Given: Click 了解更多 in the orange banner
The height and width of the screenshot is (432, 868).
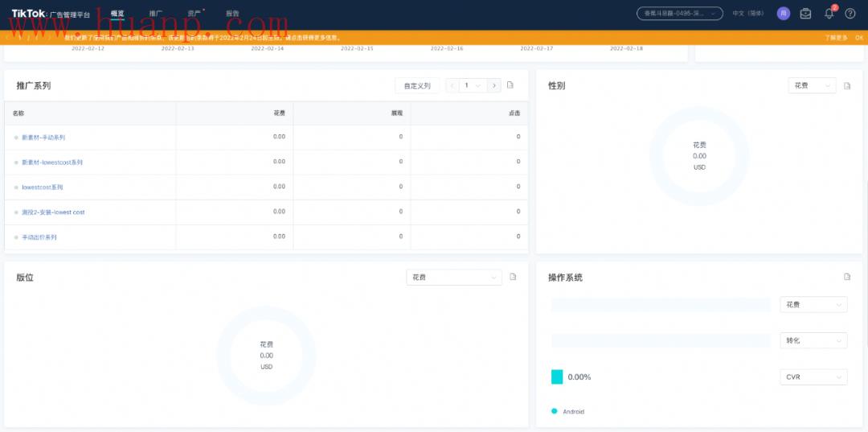Looking at the screenshot, I should [x=836, y=38].
